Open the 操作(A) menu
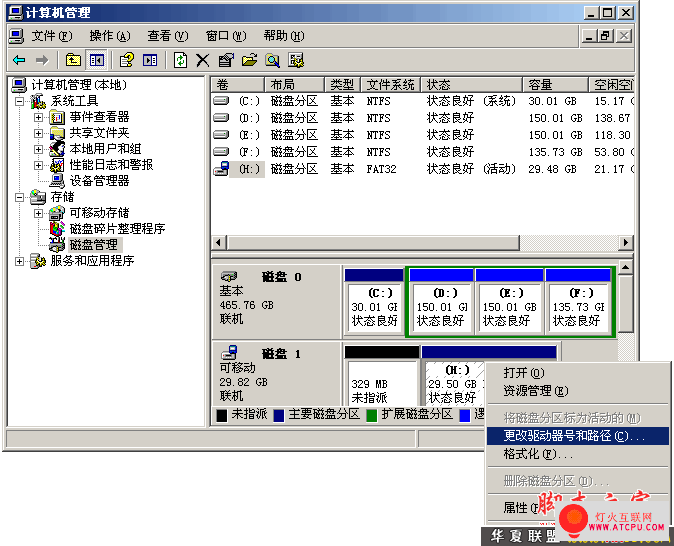 [x=110, y=36]
